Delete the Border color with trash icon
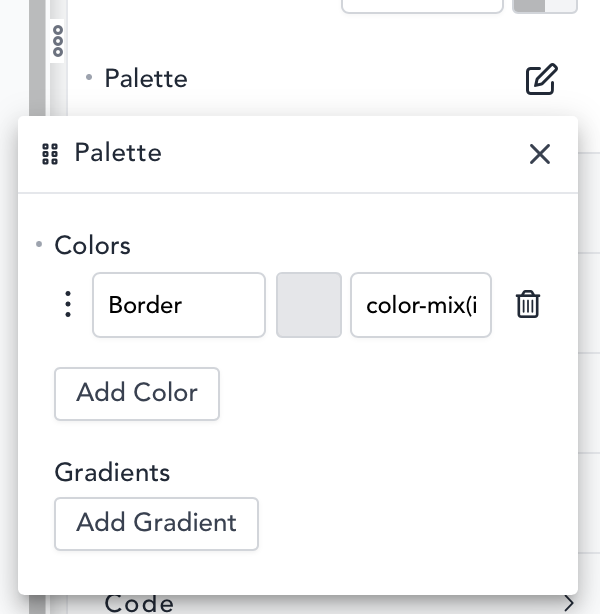The image size is (600, 614). (528, 304)
